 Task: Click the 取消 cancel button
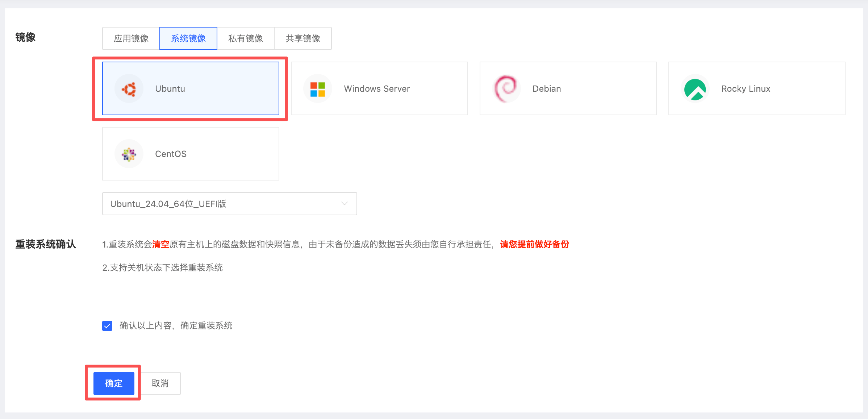click(160, 383)
